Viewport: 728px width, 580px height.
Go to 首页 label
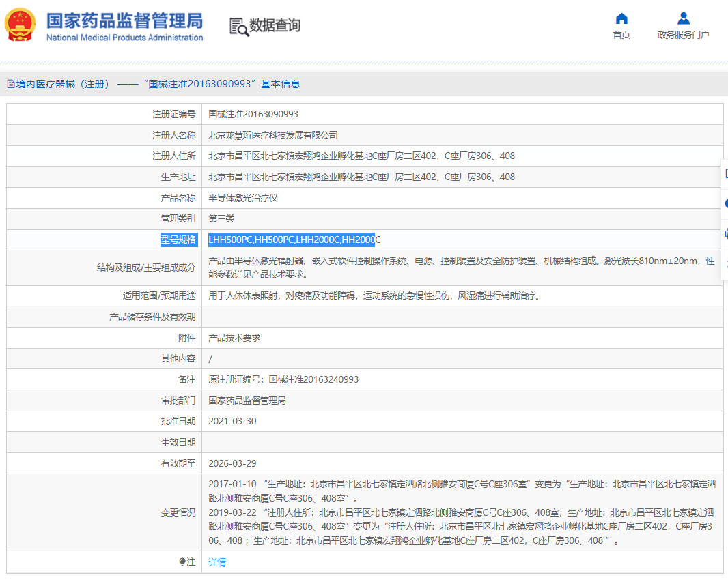[621, 35]
